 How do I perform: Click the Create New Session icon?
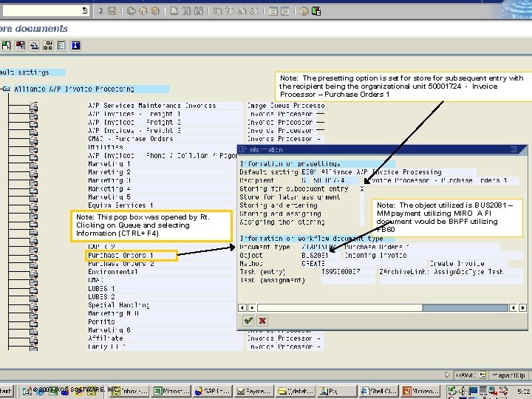(273, 11)
